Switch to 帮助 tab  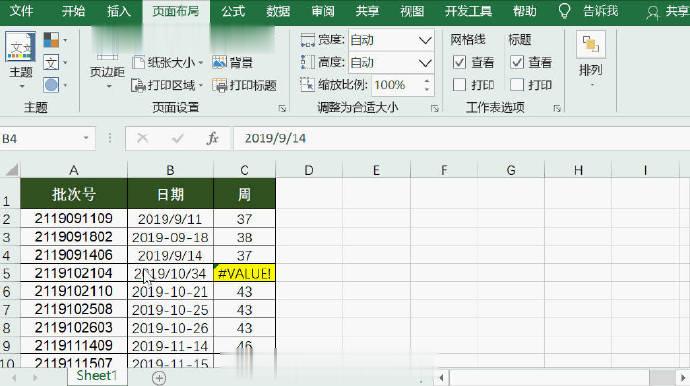tap(525, 11)
